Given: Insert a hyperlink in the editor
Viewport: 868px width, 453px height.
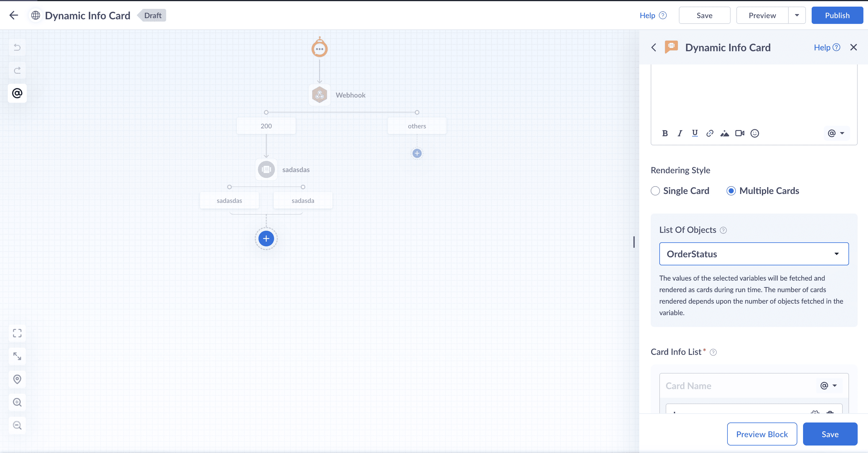Looking at the screenshot, I should click(x=710, y=133).
